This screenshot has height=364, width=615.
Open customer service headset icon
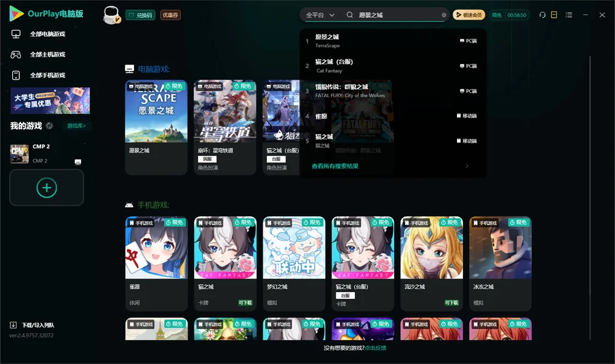pyautogui.click(x=542, y=15)
